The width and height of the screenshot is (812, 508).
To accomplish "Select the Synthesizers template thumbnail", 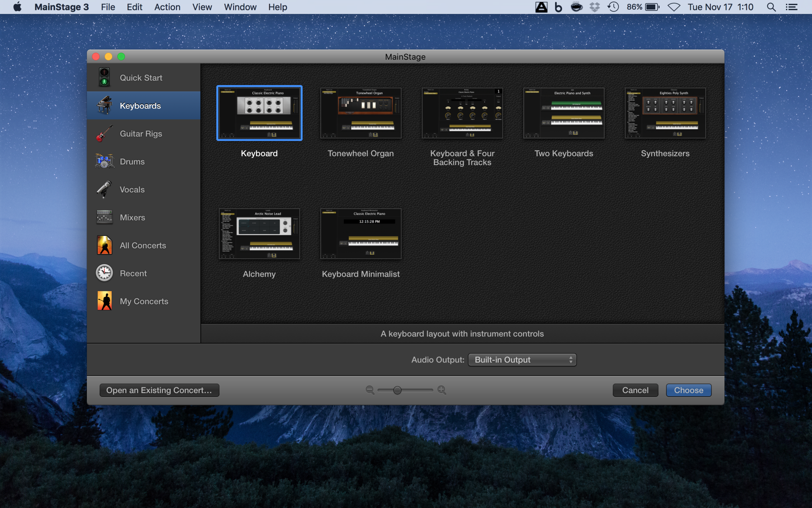I will point(665,113).
